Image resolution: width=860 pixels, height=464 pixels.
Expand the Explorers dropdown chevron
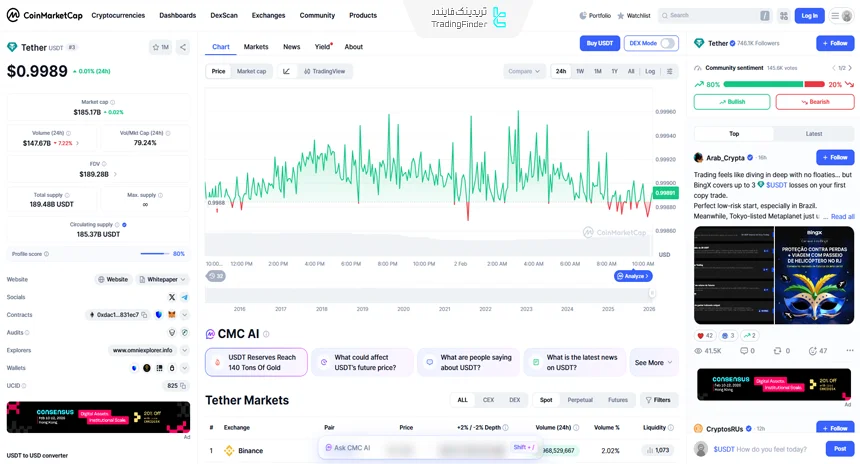tap(185, 350)
